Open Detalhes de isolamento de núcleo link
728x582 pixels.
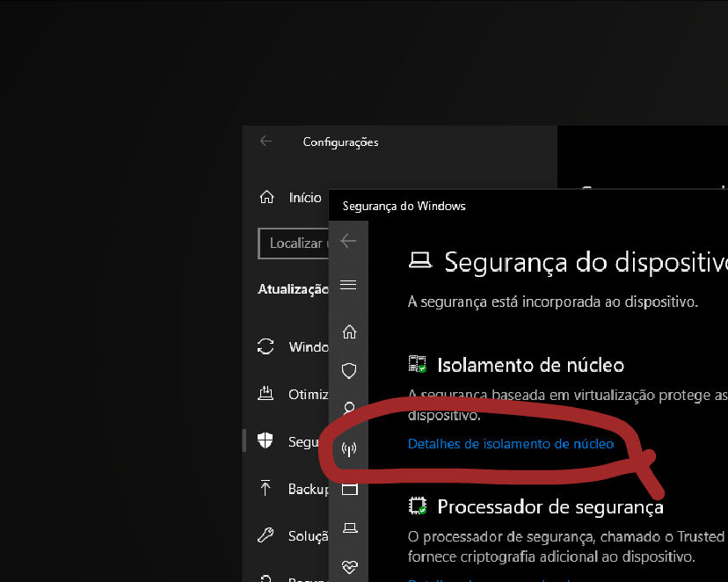click(x=511, y=444)
